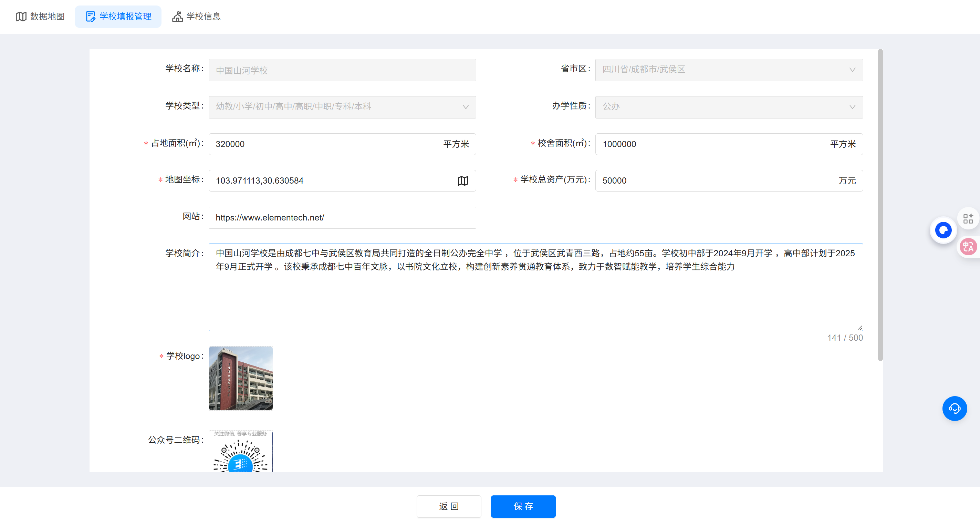Open the customer service headset button
Image resolution: width=980 pixels, height=525 pixels.
[x=954, y=409]
